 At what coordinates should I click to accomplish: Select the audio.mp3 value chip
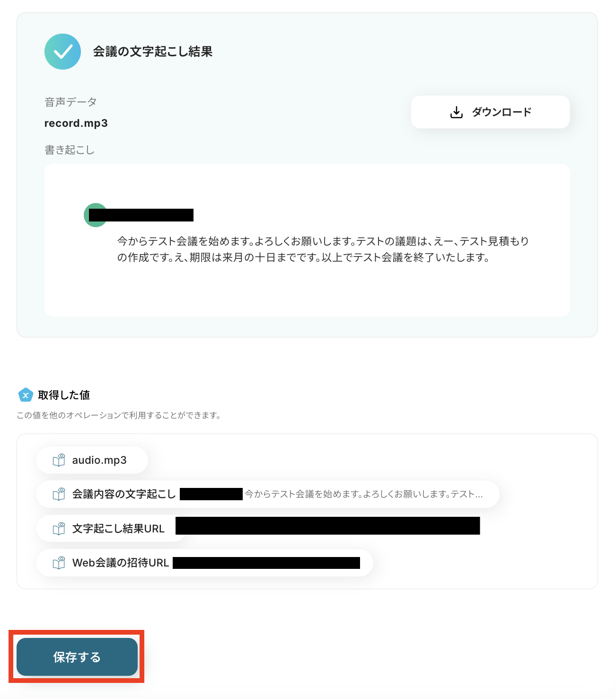(x=92, y=460)
